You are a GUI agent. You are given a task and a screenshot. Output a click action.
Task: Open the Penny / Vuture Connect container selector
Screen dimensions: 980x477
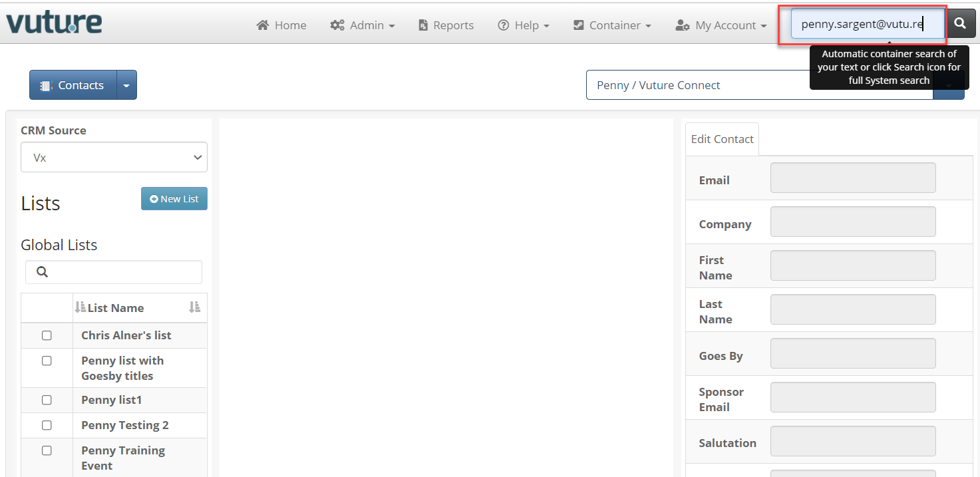click(x=759, y=85)
